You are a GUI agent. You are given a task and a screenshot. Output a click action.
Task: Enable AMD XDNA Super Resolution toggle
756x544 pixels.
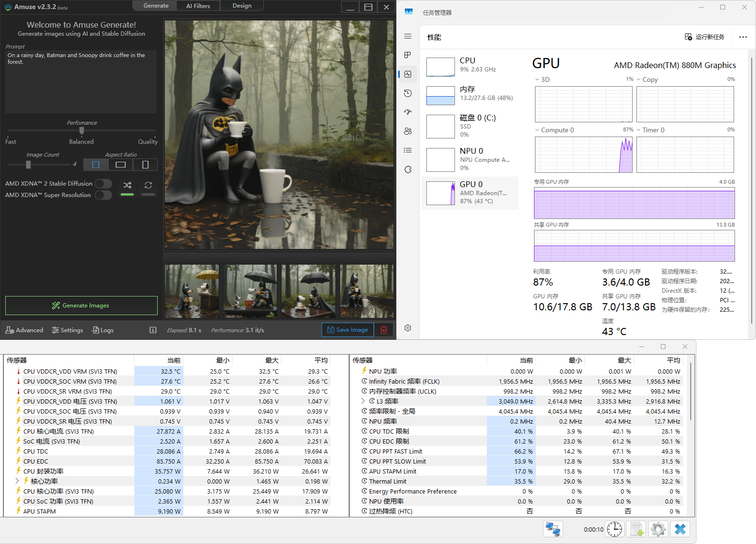tap(103, 195)
